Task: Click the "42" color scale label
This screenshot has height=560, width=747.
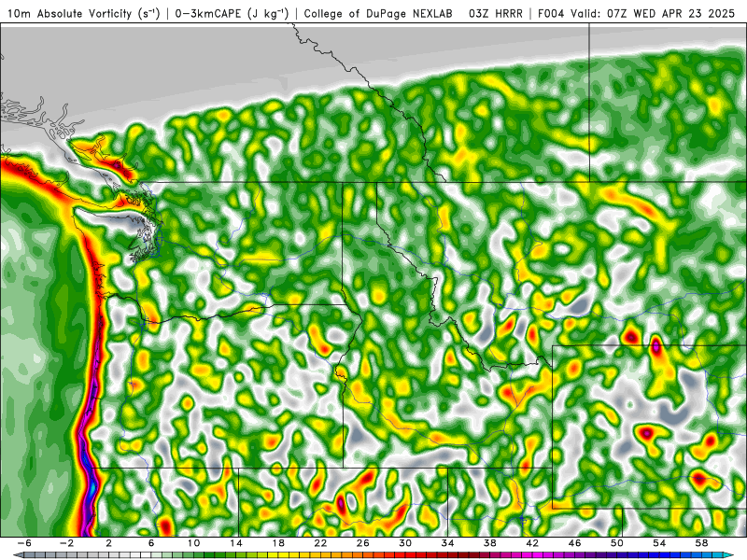Action: tap(532, 543)
